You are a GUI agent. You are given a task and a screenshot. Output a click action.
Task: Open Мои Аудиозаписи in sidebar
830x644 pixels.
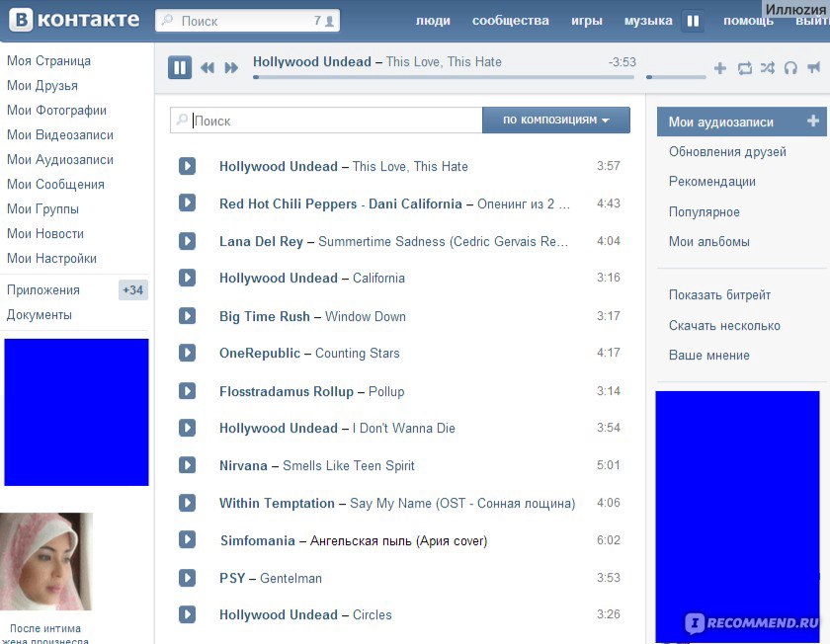click(60, 160)
